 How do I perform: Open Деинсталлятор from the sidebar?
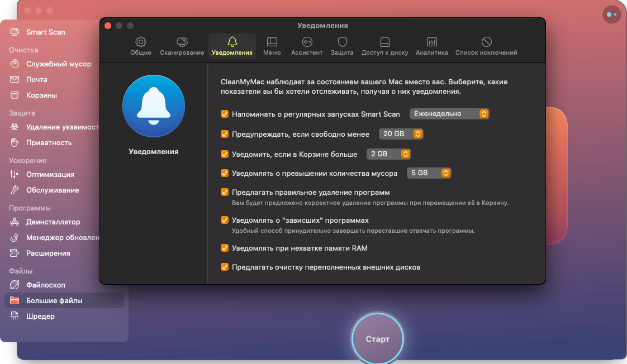coord(53,222)
